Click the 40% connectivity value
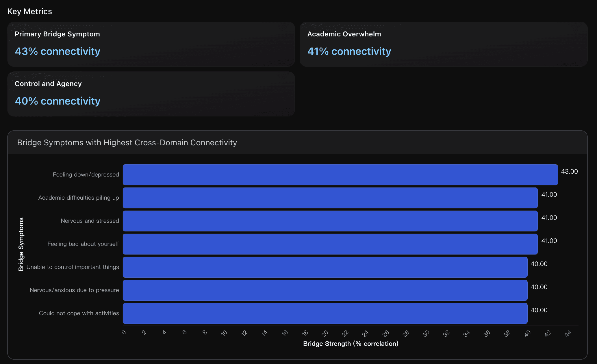597x364 pixels. [58, 101]
